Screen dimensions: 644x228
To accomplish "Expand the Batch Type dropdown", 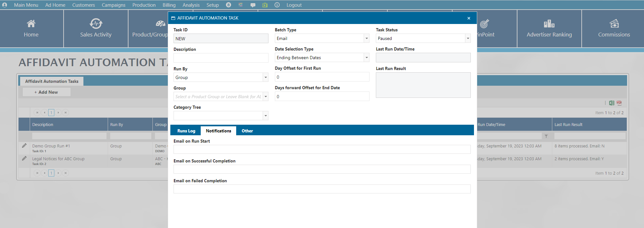I will (x=367, y=38).
